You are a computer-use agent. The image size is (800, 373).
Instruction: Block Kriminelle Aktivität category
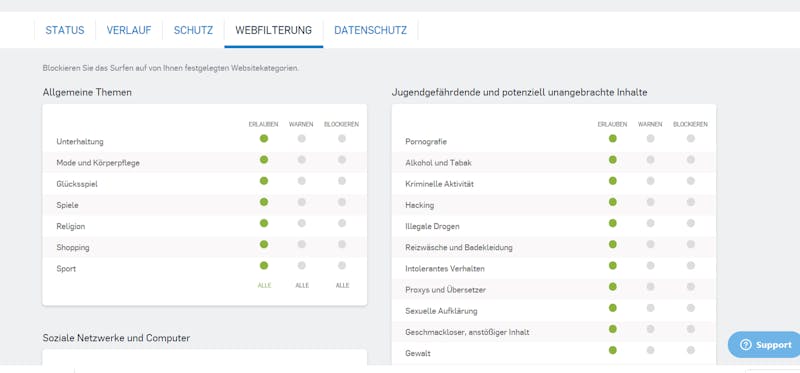coord(690,181)
